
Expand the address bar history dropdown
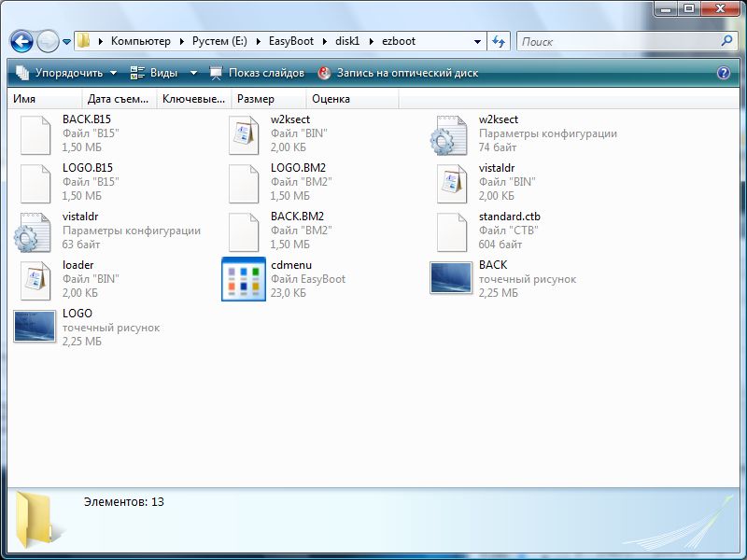click(x=477, y=42)
